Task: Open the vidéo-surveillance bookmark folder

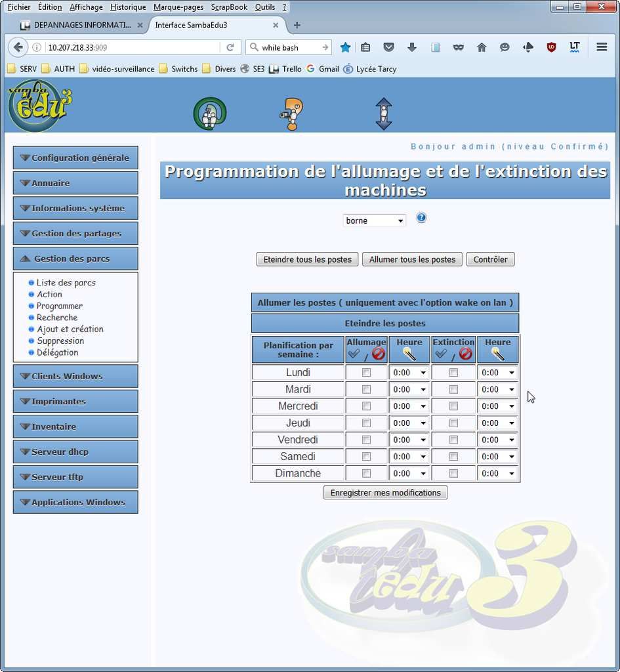Action: pos(117,68)
